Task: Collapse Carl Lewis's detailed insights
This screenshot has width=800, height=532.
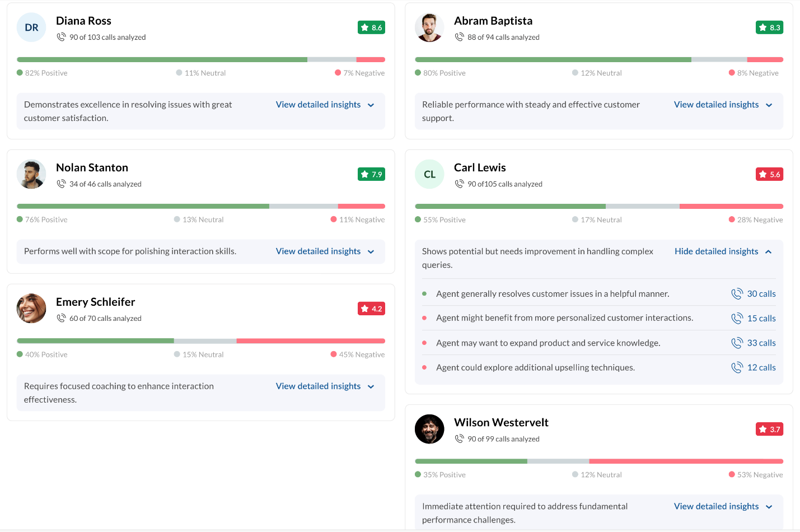Action: [x=723, y=251]
